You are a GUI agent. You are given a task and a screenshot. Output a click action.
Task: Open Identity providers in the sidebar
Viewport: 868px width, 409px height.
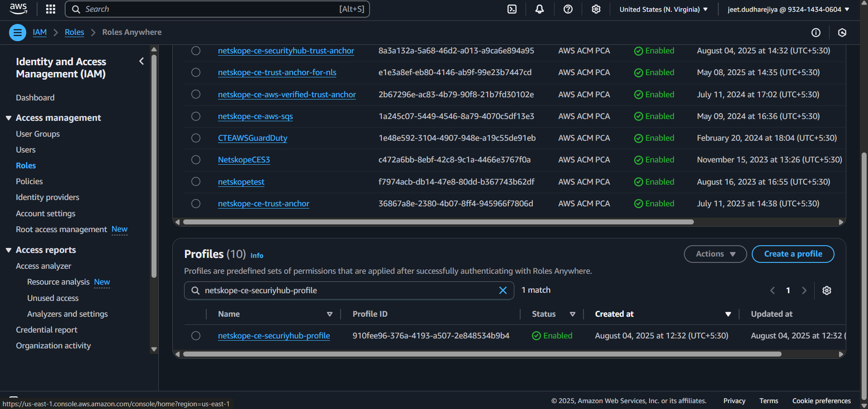click(47, 197)
